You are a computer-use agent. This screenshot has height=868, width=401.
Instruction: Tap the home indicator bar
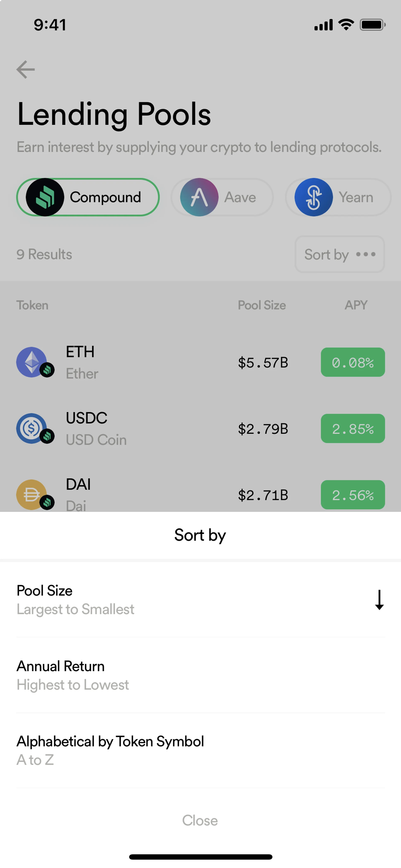coord(200,857)
